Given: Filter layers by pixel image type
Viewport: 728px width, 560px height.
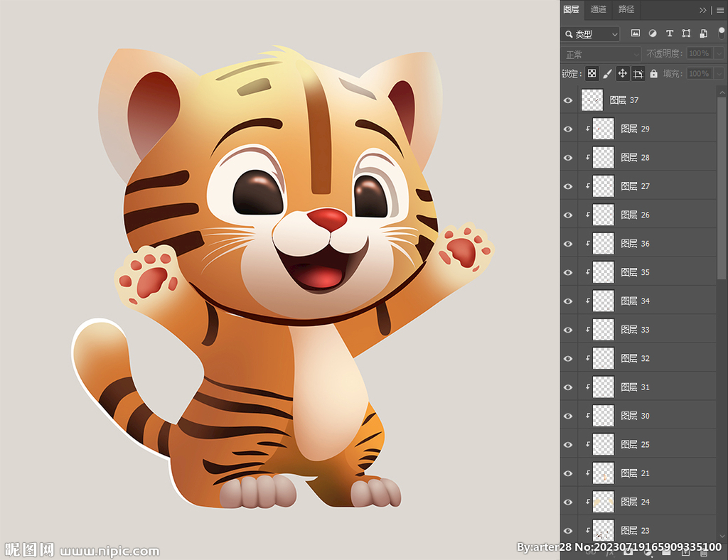Looking at the screenshot, I should pos(636,33).
